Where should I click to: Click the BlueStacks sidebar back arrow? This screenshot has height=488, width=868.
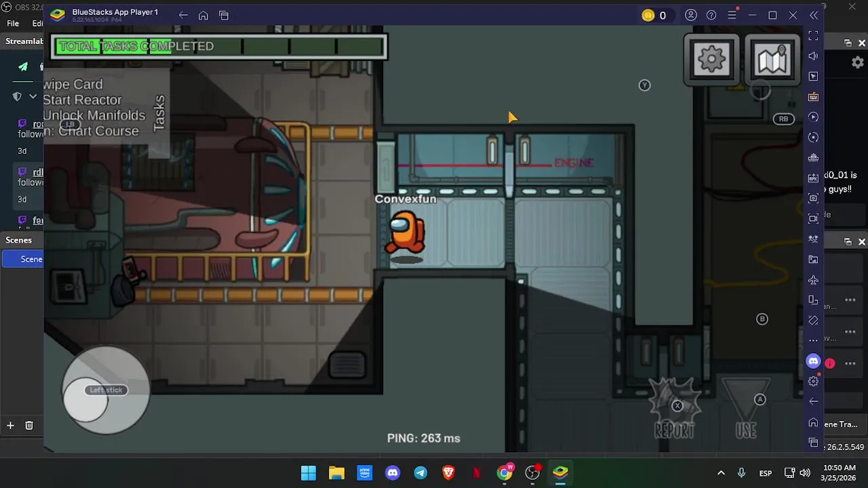tap(814, 401)
